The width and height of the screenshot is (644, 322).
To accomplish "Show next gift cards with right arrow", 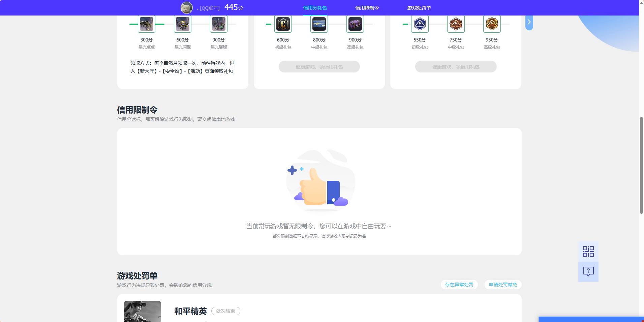I will 529,22.
